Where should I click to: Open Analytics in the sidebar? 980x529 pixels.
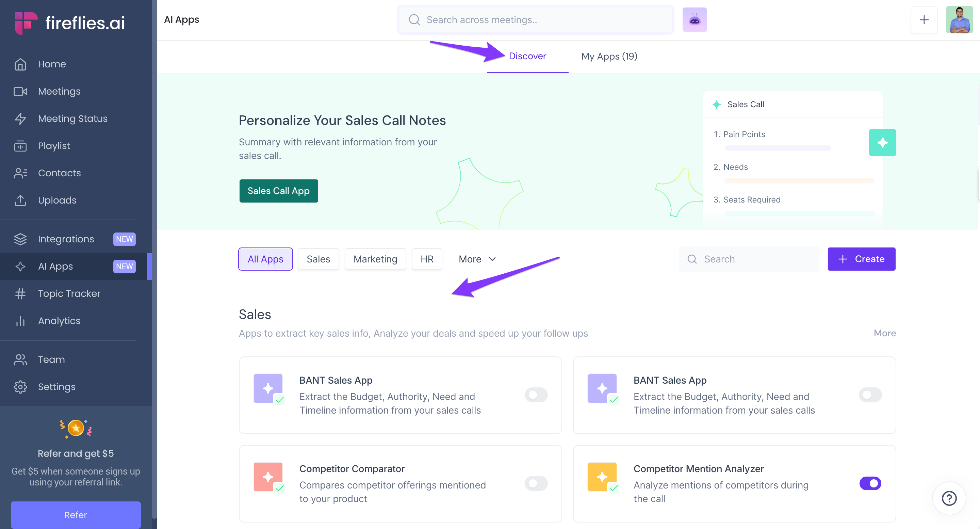click(x=59, y=321)
